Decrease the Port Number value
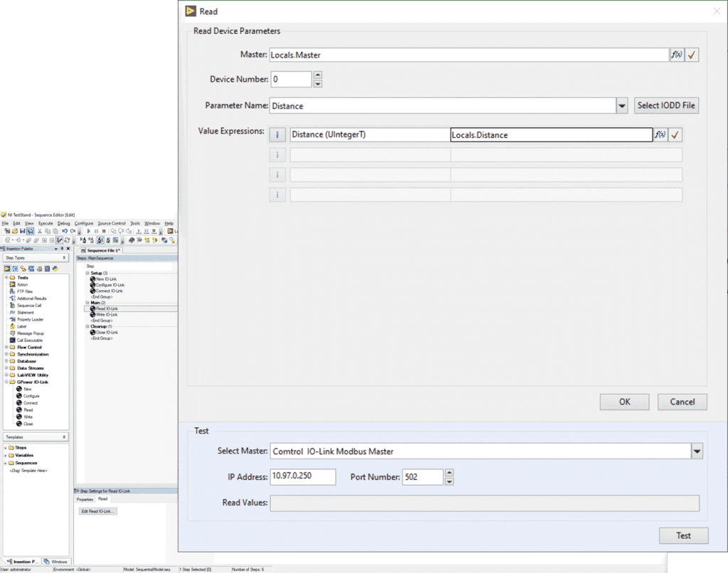Viewport: 728px width, 573px height. [x=449, y=482]
